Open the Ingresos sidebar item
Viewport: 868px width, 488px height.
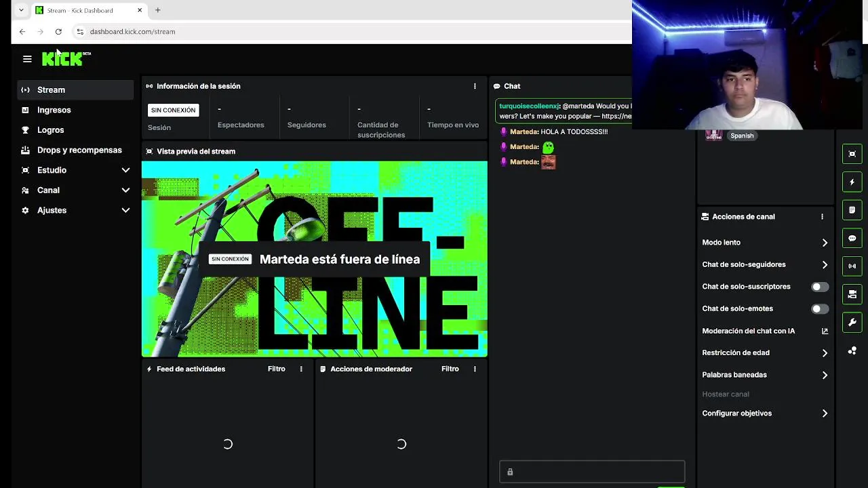(x=75, y=110)
